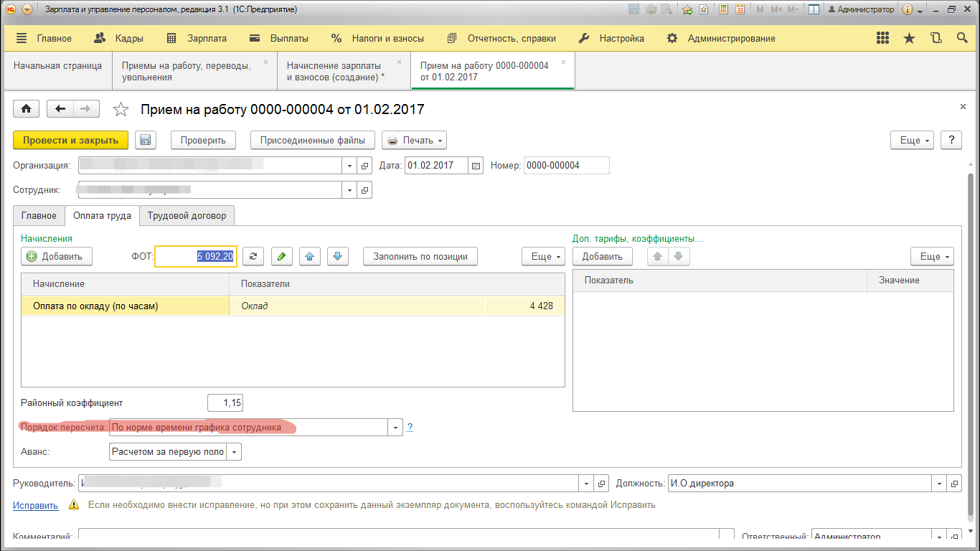980x551 pixels.
Task: Open the history icon in top panel
Action: click(x=936, y=38)
